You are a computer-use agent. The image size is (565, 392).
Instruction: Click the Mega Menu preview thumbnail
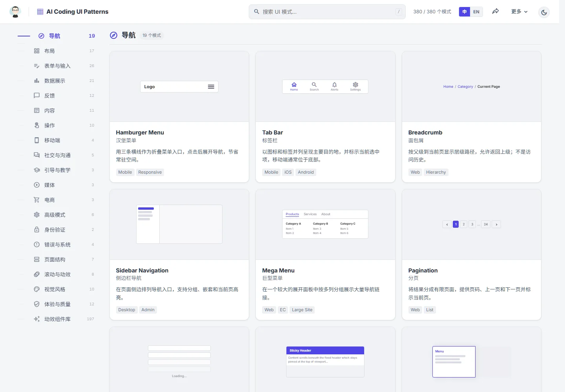[325, 224]
